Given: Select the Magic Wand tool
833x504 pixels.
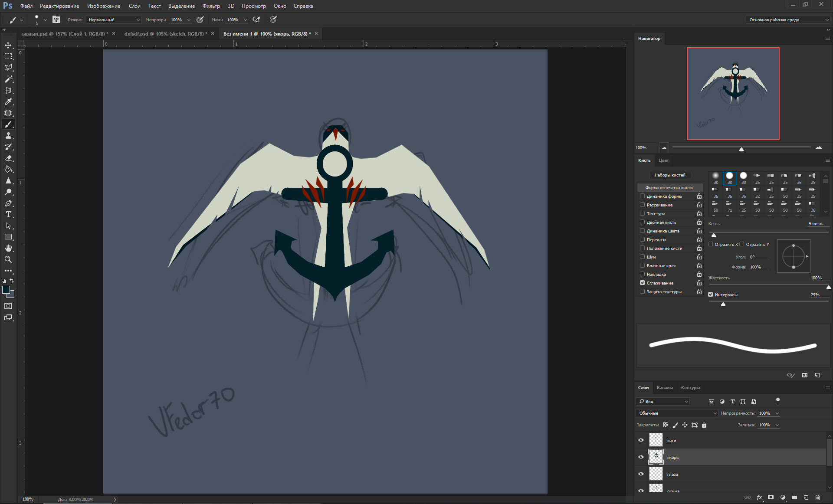Looking at the screenshot, I should click(x=8, y=79).
